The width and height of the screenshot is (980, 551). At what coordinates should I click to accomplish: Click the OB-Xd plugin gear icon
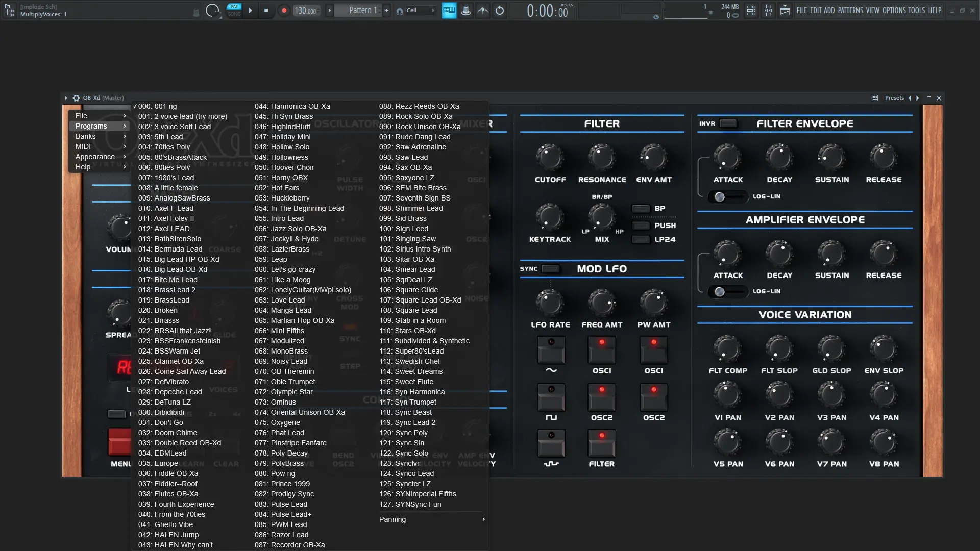(76, 98)
